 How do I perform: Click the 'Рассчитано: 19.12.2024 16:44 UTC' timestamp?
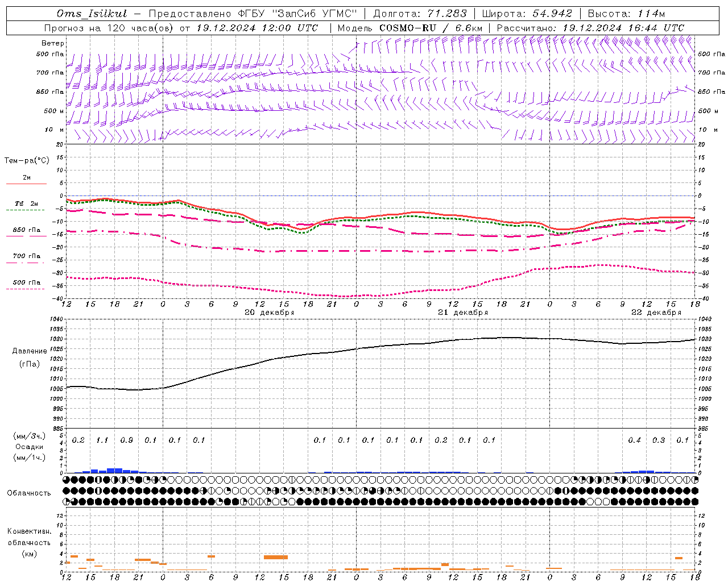[590, 28]
